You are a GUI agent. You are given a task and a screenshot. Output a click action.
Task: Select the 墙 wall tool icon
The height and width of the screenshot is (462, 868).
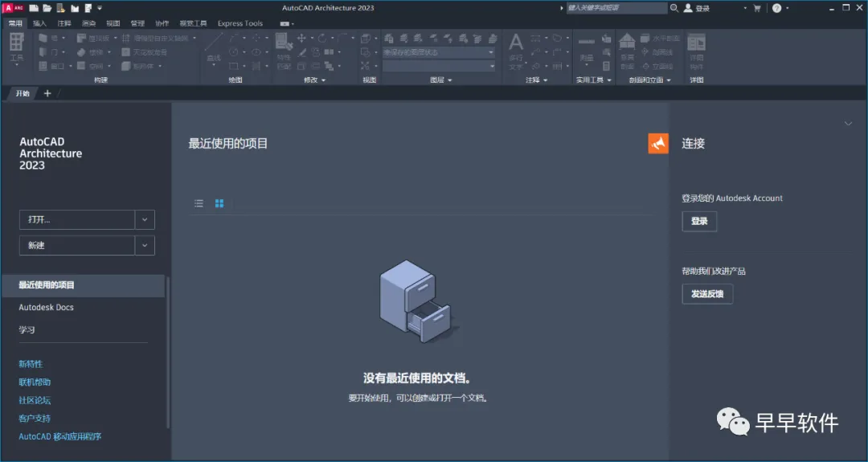point(43,38)
